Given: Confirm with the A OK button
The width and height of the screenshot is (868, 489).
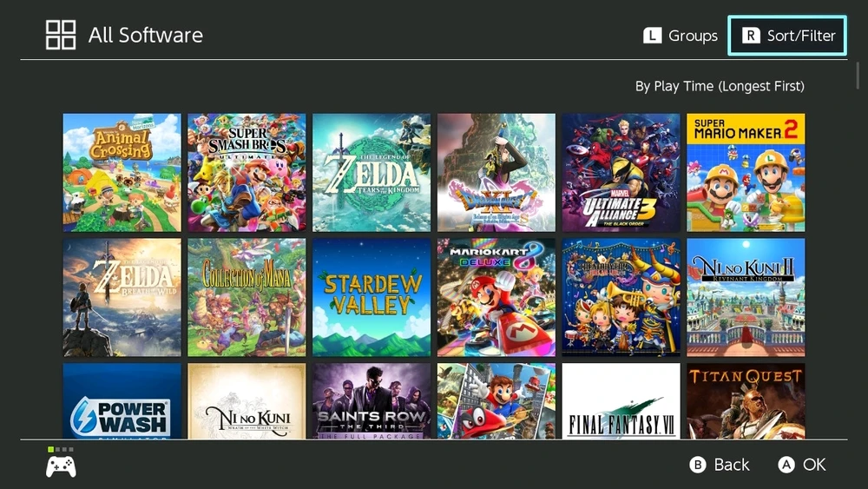Looking at the screenshot, I should [801, 465].
